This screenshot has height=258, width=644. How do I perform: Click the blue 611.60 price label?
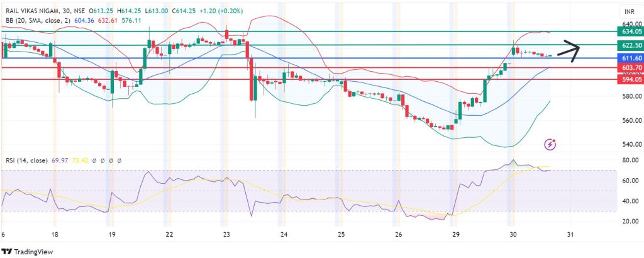[x=631, y=60]
